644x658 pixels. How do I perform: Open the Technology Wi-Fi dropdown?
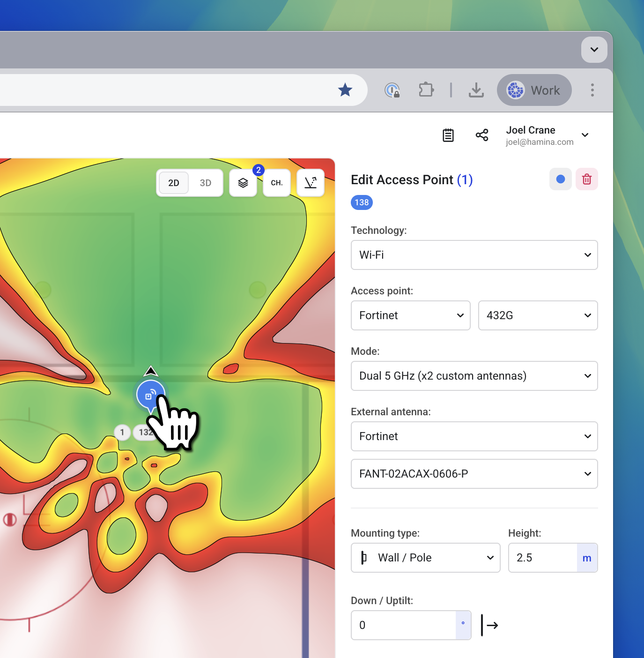[x=474, y=255]
